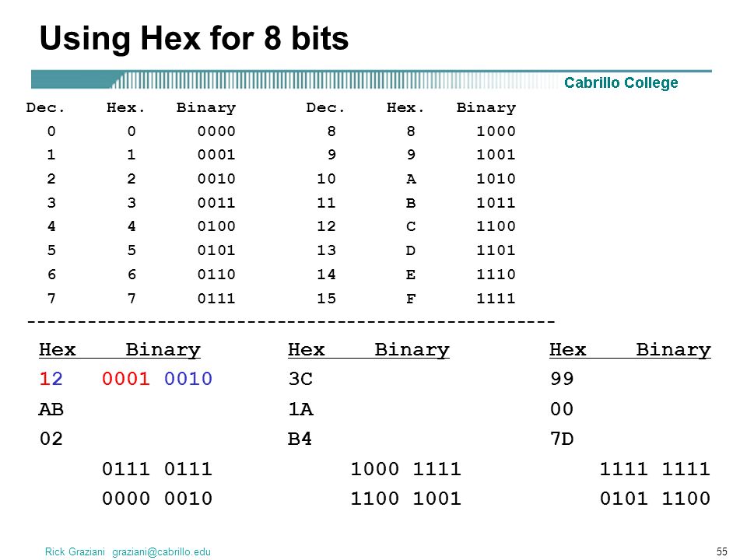747x560 pixels.
Task: Click the Rick Graziani author name
Action: [75, 551]
